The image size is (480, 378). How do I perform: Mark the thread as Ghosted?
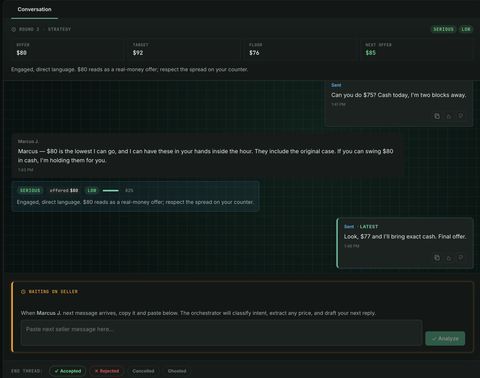tap(177, 371)
